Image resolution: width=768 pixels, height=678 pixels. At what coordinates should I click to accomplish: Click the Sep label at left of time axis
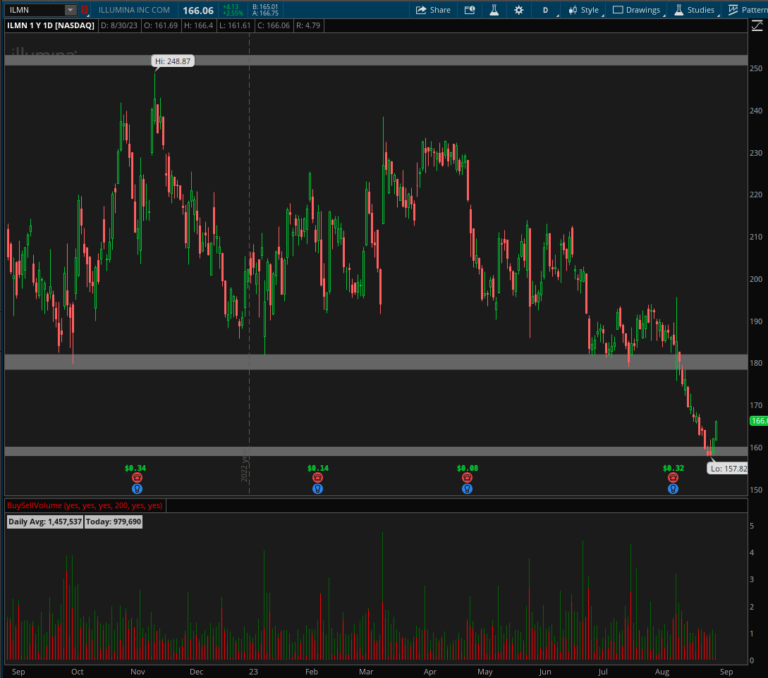tap(18, 672)
